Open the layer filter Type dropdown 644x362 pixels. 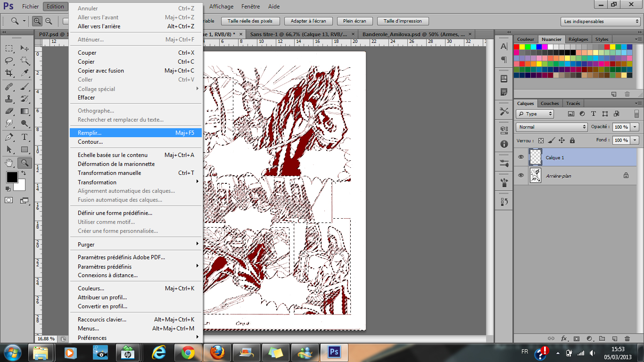[535, 114]
